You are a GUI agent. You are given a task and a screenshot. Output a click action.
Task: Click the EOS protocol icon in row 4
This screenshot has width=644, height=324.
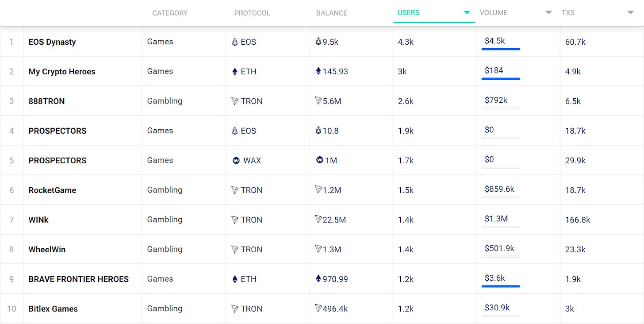click(x=235, y=131)
